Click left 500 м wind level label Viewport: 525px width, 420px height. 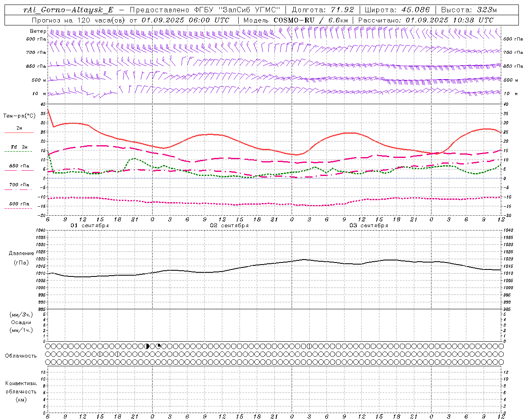point(39,80)
